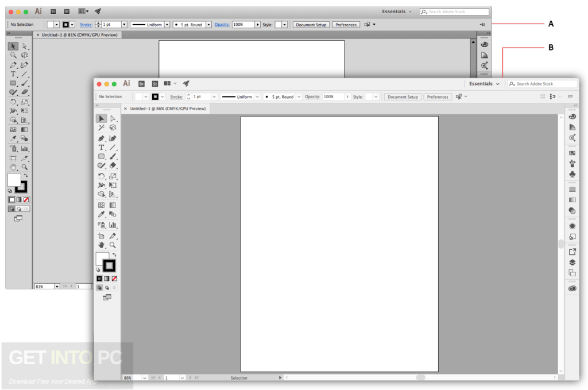Select the Direct Selection tool in front window
Viewport: 588px width, 390px height.
pyautogui.click(x=113, y=118)
